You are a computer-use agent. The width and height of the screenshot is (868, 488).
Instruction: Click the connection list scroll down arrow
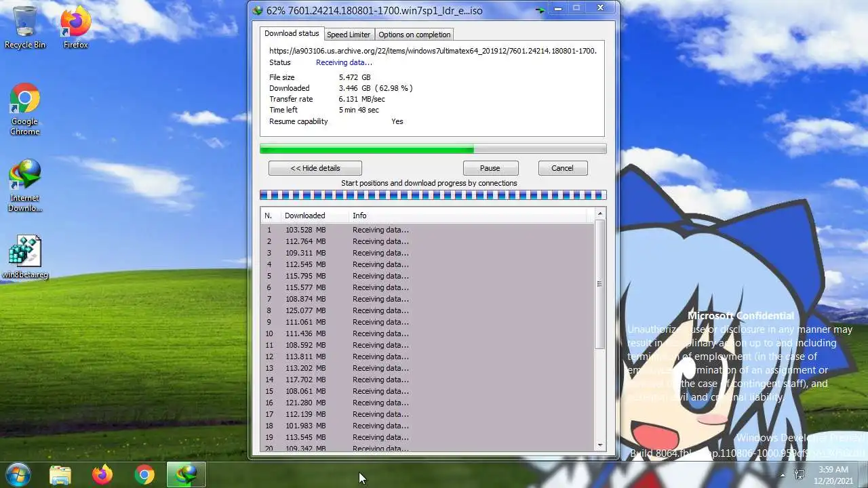point(599,445)
